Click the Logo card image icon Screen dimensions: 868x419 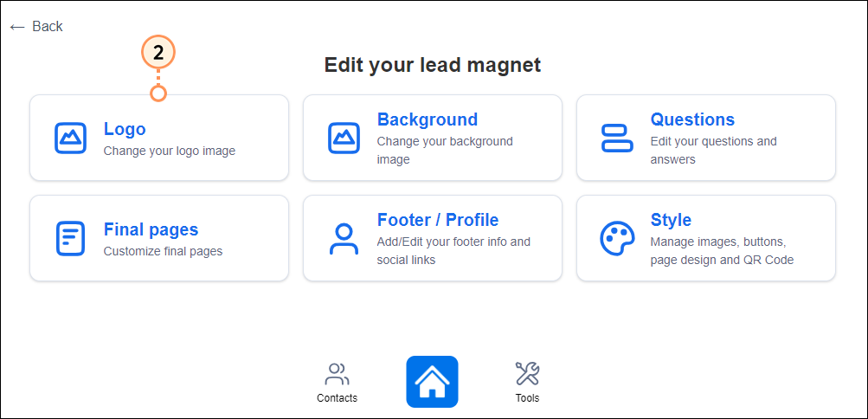(70, 138)
